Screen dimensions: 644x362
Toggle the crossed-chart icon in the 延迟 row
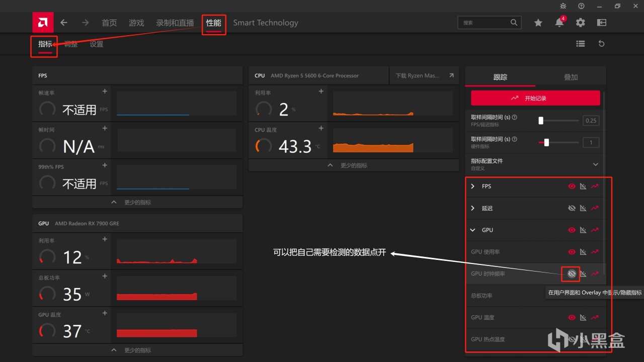click(583, 208)
